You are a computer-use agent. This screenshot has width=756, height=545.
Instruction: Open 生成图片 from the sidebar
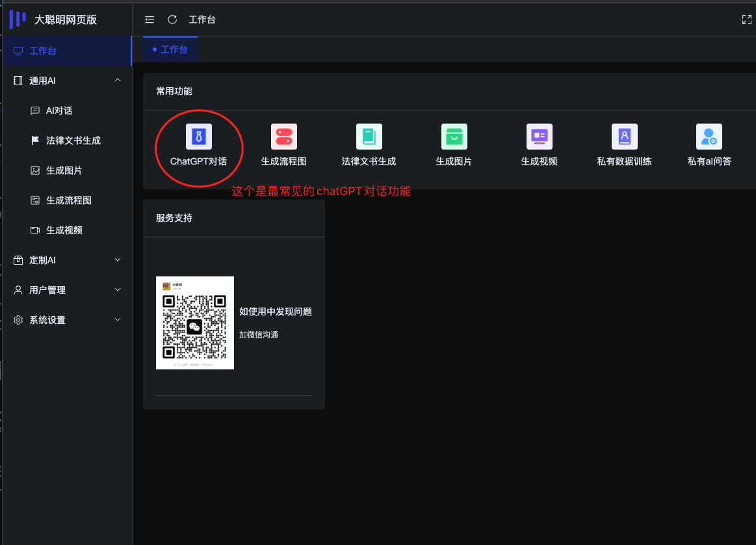pos(66,170)
